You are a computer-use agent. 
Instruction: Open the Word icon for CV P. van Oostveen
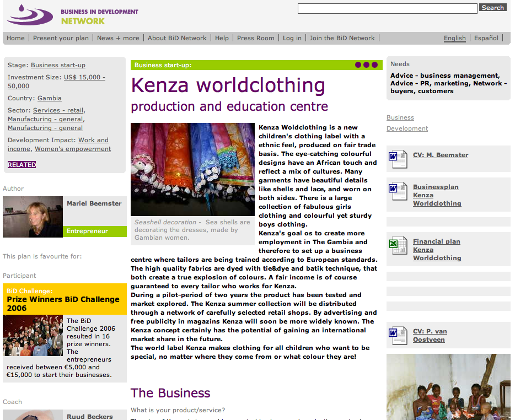(398, 335)
